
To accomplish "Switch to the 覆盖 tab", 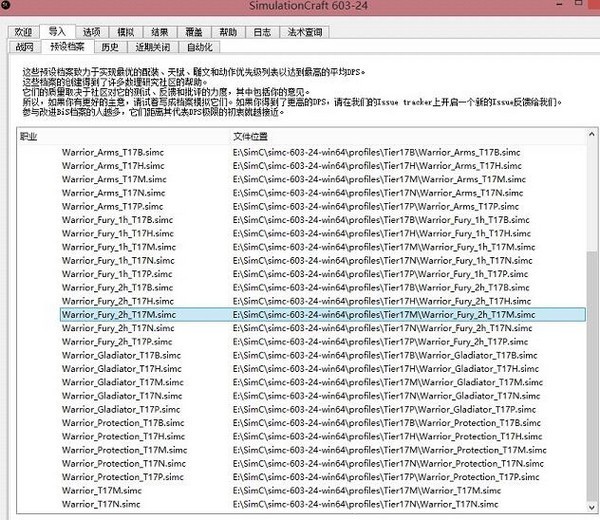I will (x=194, y=32).
